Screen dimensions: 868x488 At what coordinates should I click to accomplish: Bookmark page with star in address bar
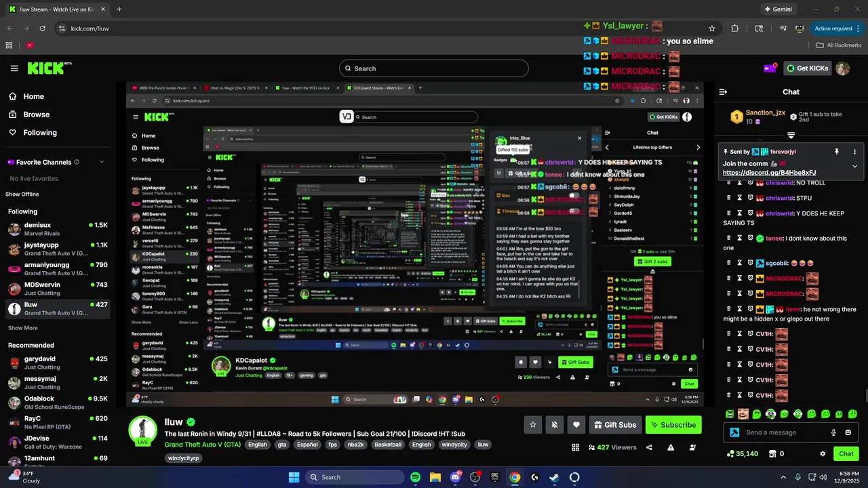click(712, 28)
